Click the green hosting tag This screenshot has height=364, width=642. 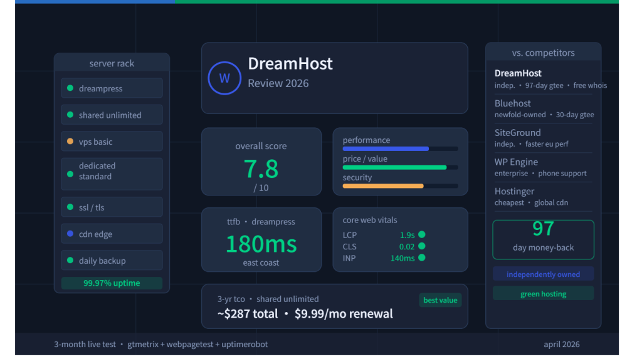543,294
